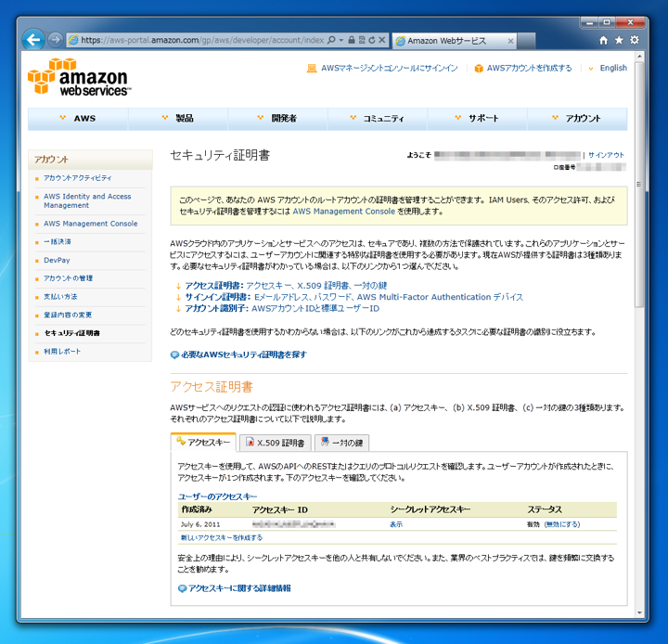Open 一括決済 in the sidebar

pos(58,241)
